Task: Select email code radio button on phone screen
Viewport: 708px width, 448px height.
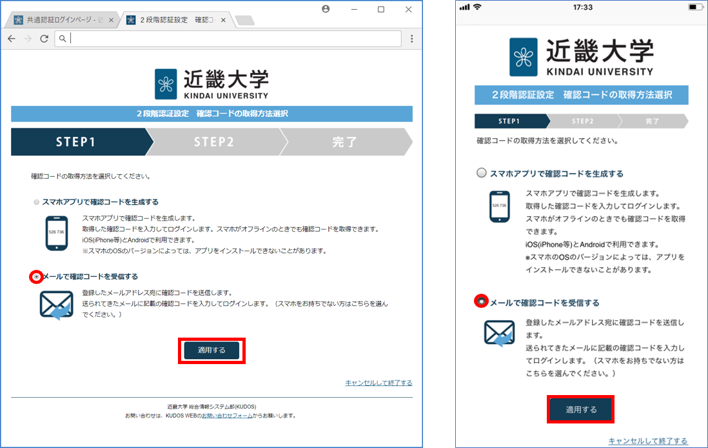Action: point(483,301)
